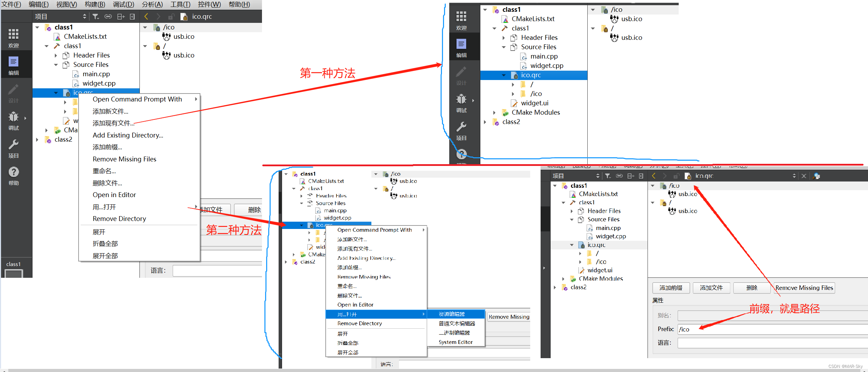
Task: Click the horizontal scrollbar at the bottom
Action: (x=433, y=370)
